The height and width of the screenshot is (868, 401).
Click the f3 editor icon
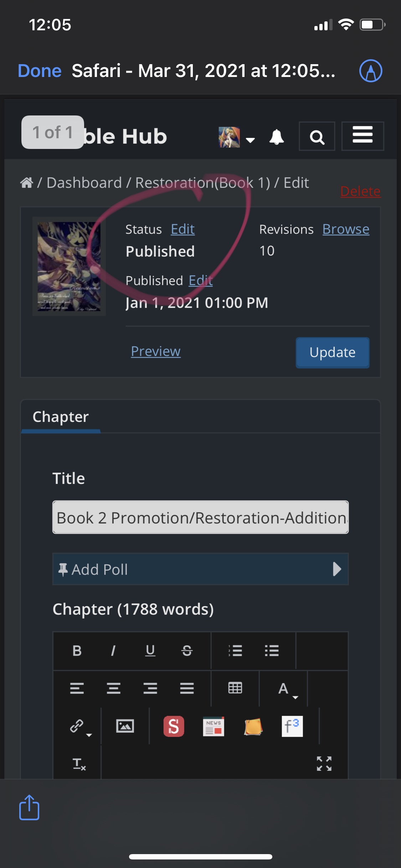(292, 726)
